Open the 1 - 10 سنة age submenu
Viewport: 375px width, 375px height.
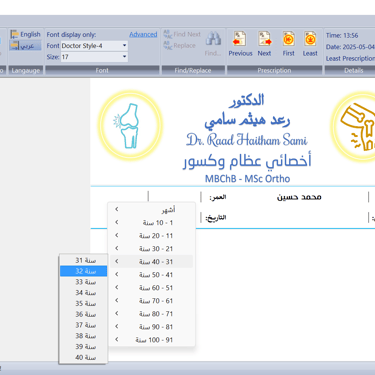pos(151,222)
